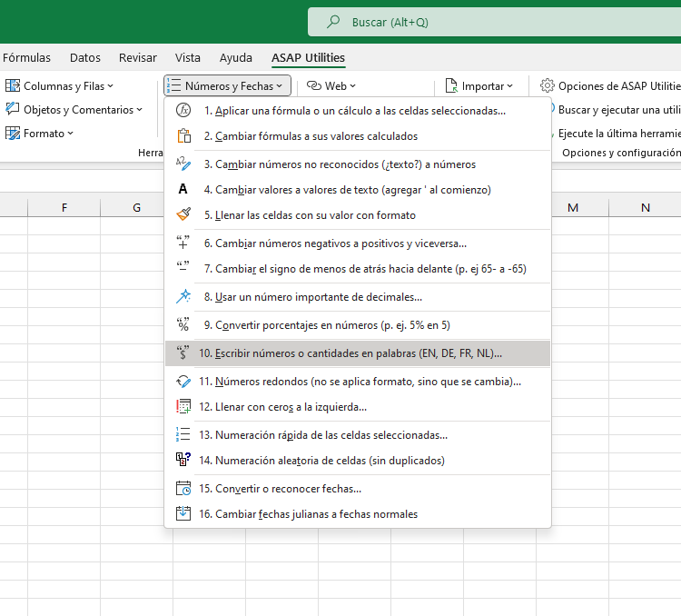This screenshot has width=681, height=616.
Task: Click the gear icon for Opciones de ASAP Utilities
Action: tap(548, 85)
